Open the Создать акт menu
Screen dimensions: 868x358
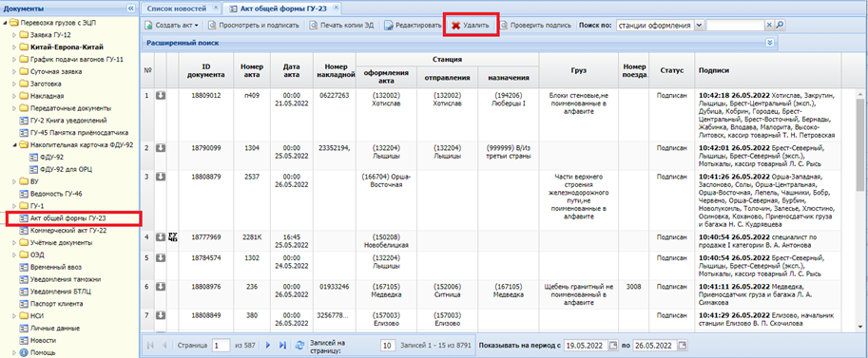point(173,26)
